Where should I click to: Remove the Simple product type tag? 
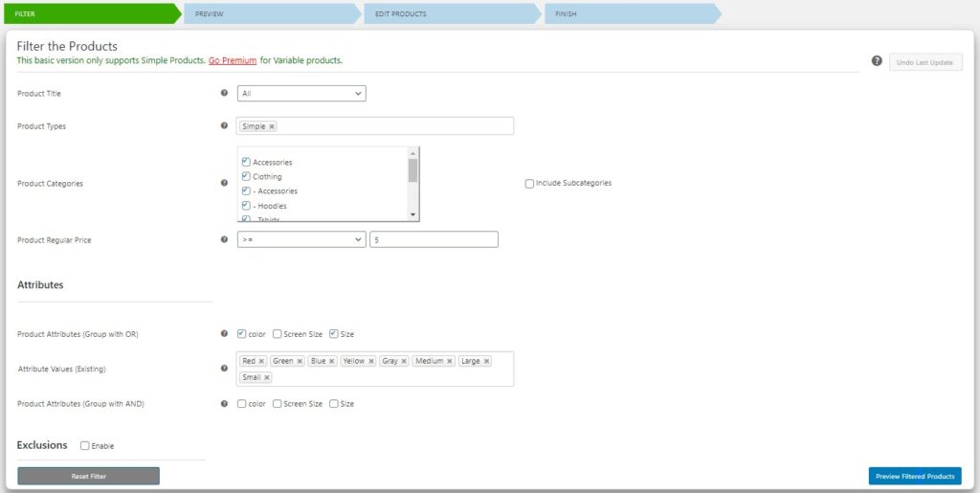[x=272, y=126]
